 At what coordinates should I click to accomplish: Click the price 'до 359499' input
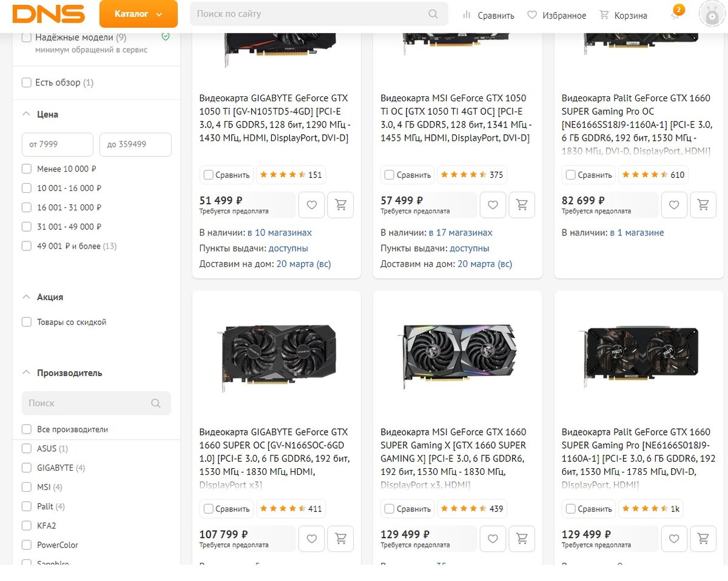(x=135, y=144)
